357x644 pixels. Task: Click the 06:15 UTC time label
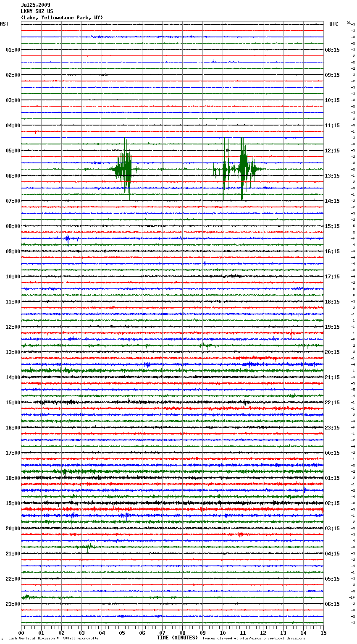click(x=332, y=604)
